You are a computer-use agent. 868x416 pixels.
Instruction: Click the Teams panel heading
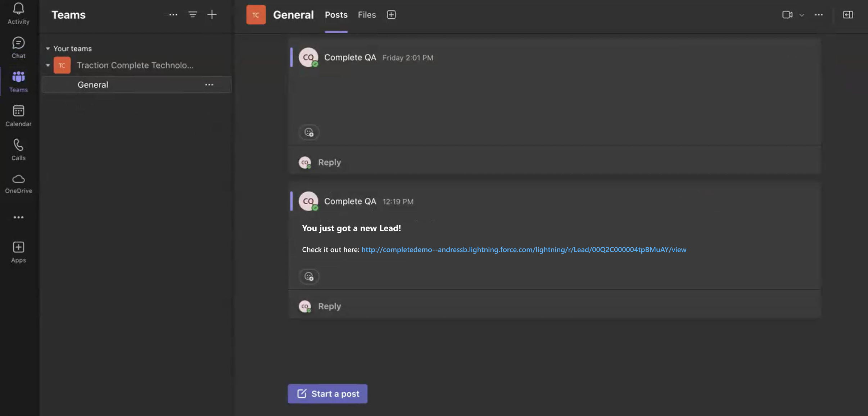[68, 15]
